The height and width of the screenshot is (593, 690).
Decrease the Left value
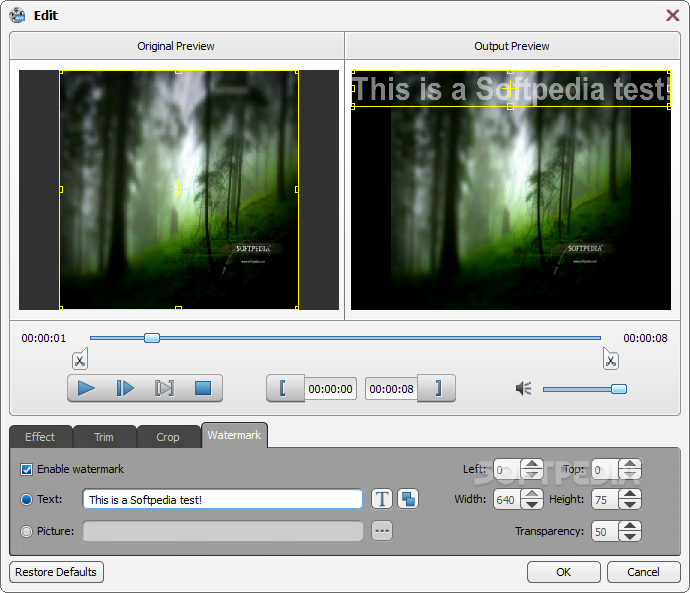(532, 475)
